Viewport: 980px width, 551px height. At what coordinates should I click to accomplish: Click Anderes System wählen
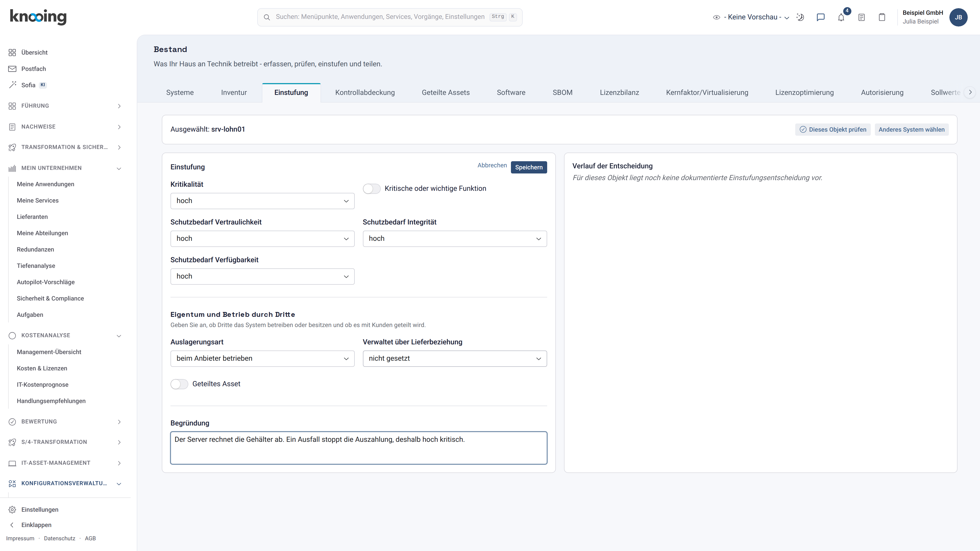click(912, 130)
